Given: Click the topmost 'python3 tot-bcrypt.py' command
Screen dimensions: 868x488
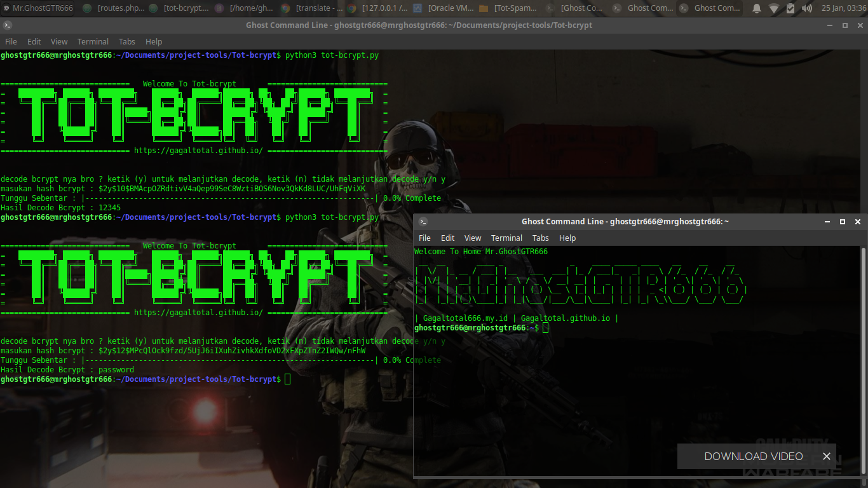Looking at the screenshot, I should (332, 55).
